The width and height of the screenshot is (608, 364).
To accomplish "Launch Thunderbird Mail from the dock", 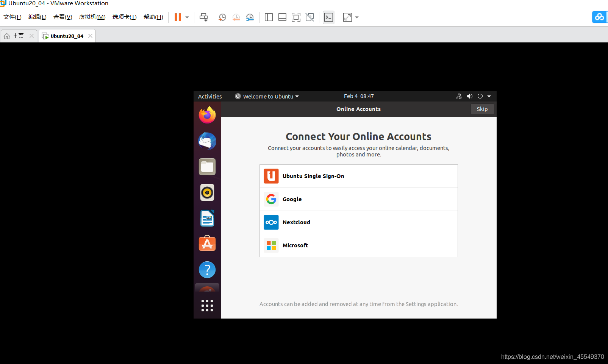I will click(207, 141).
